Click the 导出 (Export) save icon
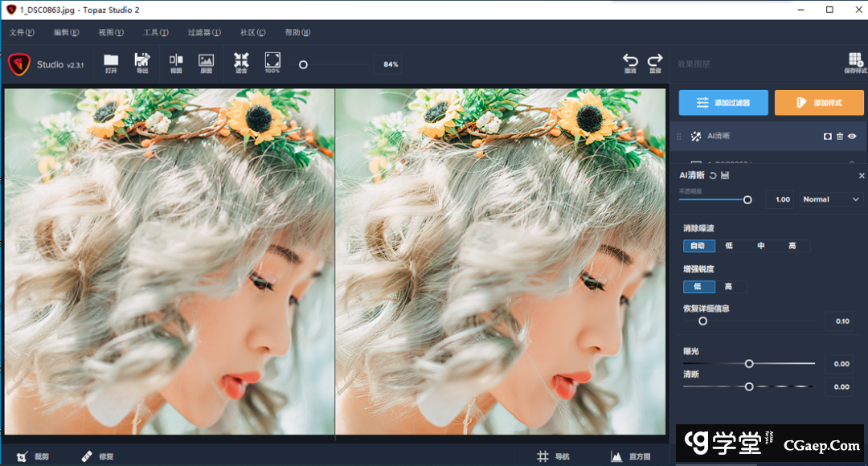This screenshot has width=868, height=466. 142,61
